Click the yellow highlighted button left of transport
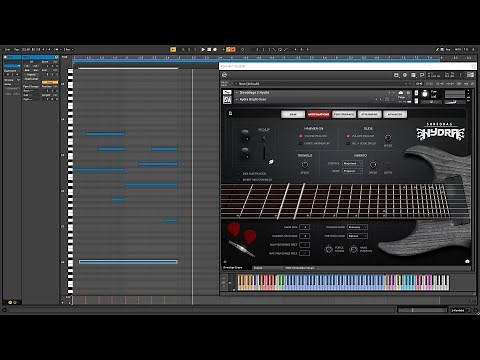This screenshot has height=360, width=480. coord(173,49)
